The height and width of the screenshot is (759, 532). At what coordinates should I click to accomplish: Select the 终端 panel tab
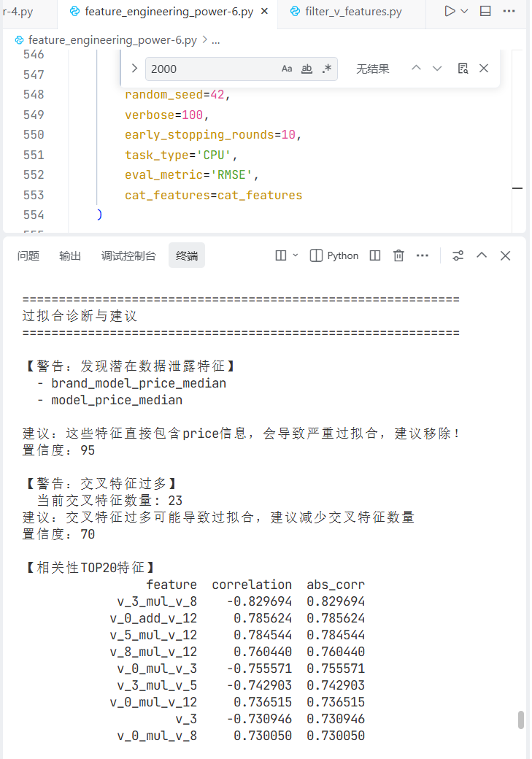(x=187, y=255)
